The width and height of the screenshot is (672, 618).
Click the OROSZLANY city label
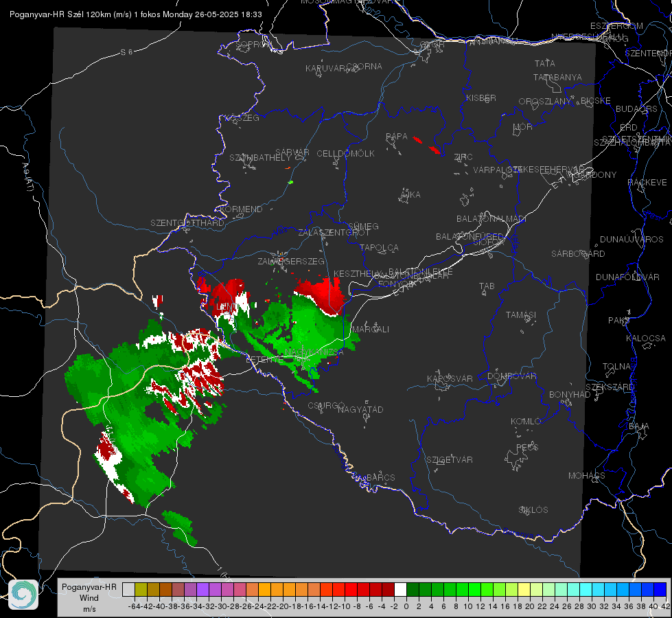[x=545, y=101]
